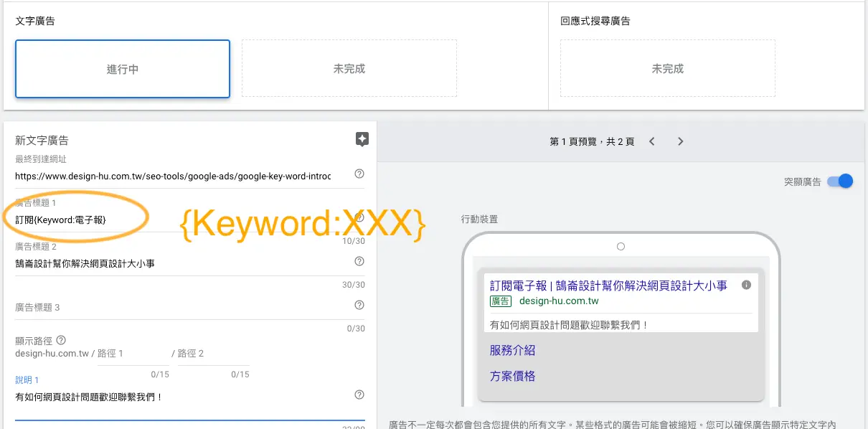Screen dimensions: 868x429
Task: Select the 行動裝置 label
Action: 479,219
